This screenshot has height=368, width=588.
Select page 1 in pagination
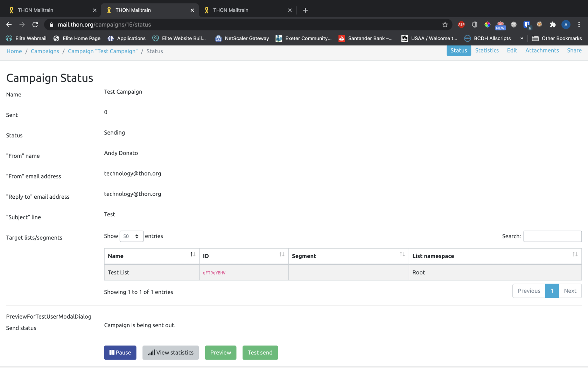click(552, 291)
